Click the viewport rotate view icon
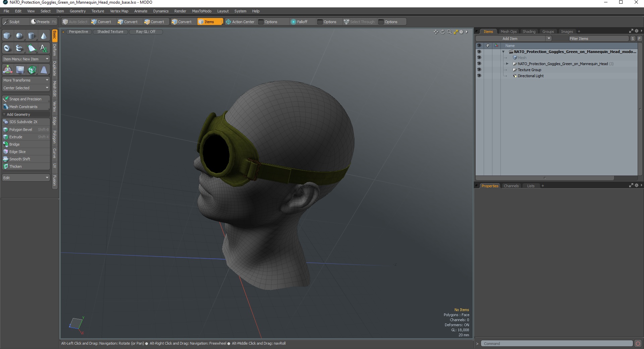 [442, 32]
